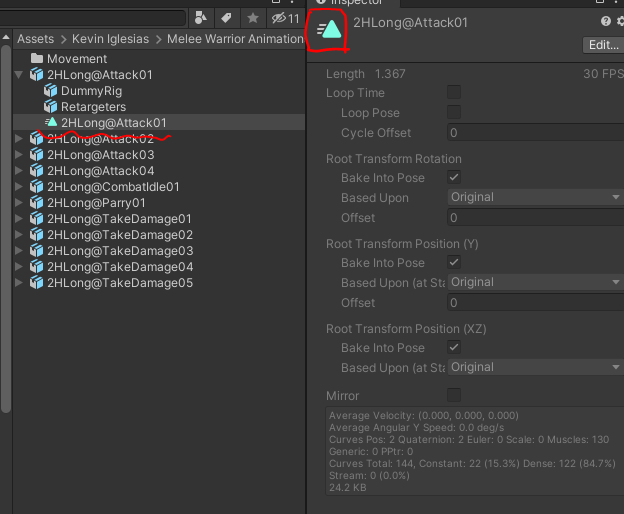
Task: Toggle Bake Into Pose under Root Transform Position (Y)
Action: (x=454, y=262)
